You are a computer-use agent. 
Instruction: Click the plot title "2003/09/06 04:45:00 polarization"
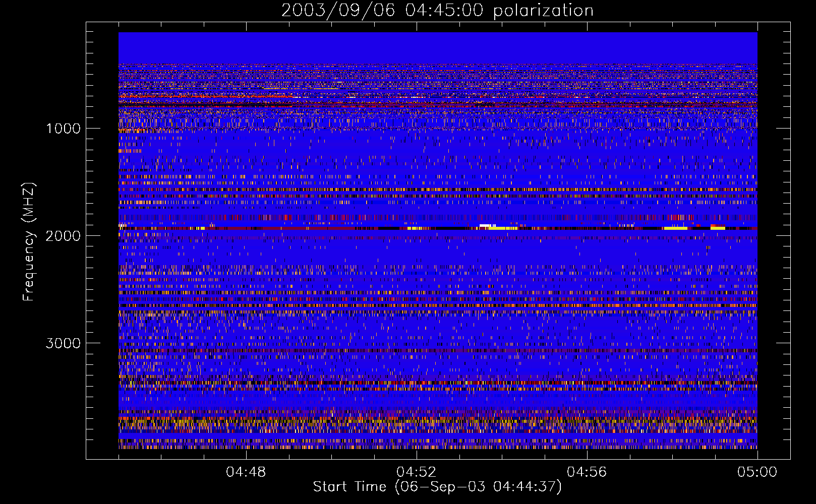pyautogui.click(x=437, y=11)
